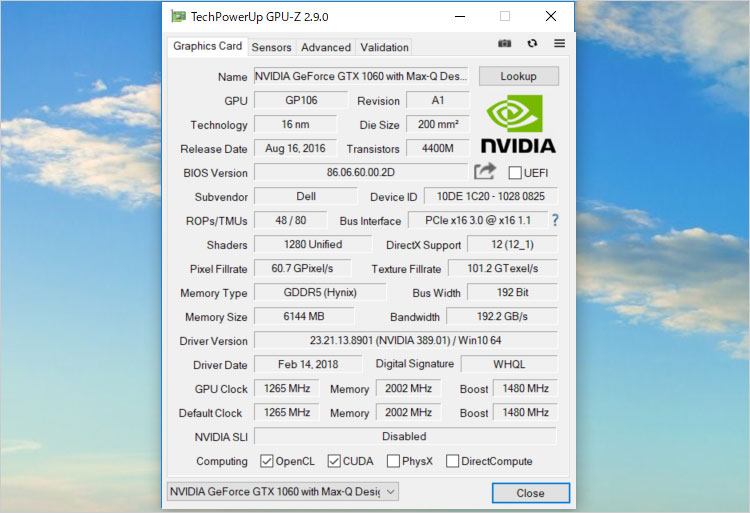Click the Bus Interface field PCIe x16
The height and width of the screenshot is (513, 750).
[478, 220]
